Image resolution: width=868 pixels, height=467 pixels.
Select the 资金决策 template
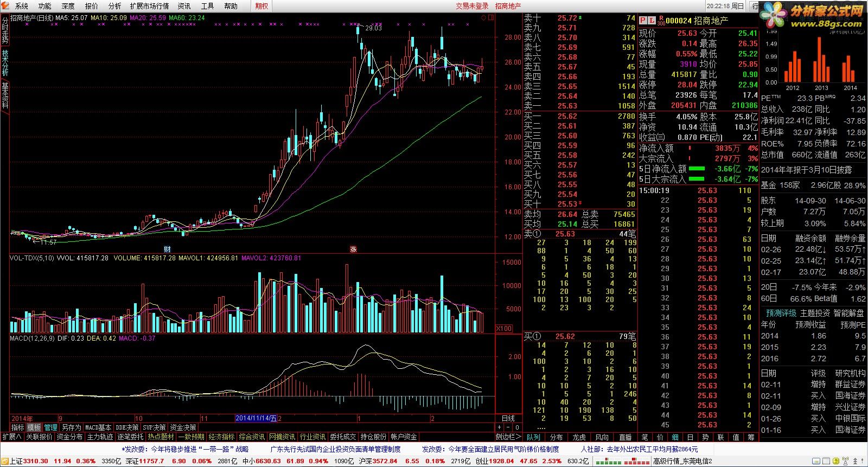pyautogui.click(x=183, y=427)
